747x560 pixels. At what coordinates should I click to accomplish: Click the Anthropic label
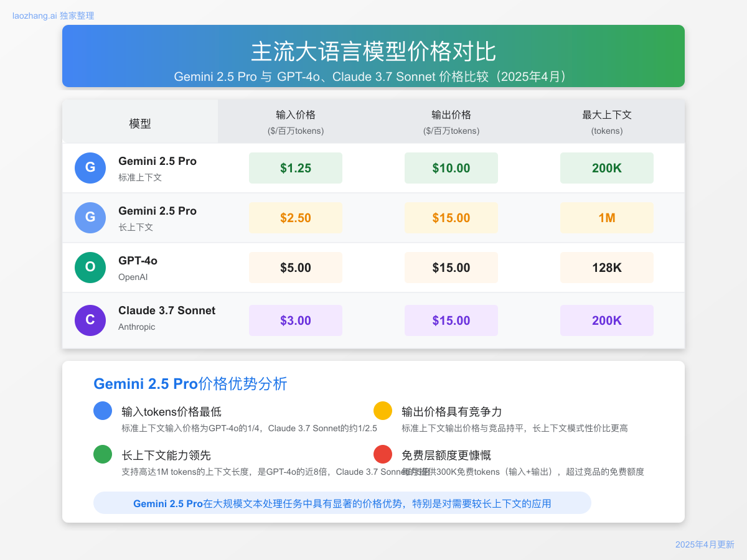pyautogui.click(x=137, y=327)
